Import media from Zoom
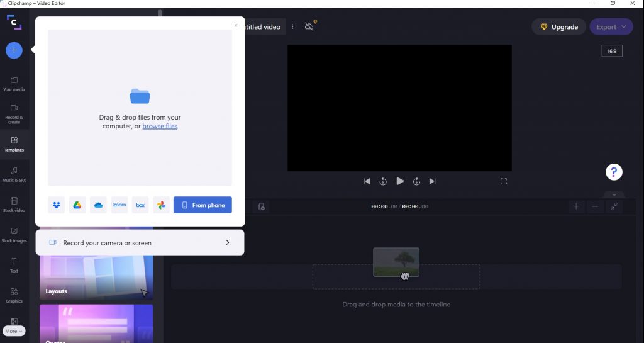Viewport: 644px width, 343px height. [119, 205]
